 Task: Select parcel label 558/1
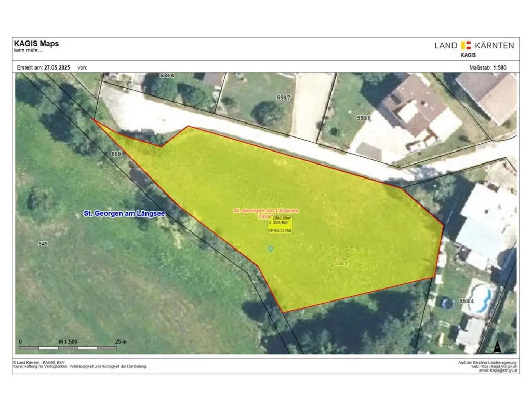tap(340, 263)
